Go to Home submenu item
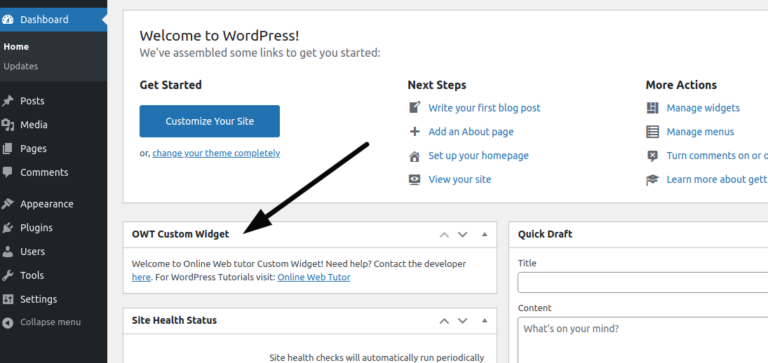768x363 pixels. [16, 47]
